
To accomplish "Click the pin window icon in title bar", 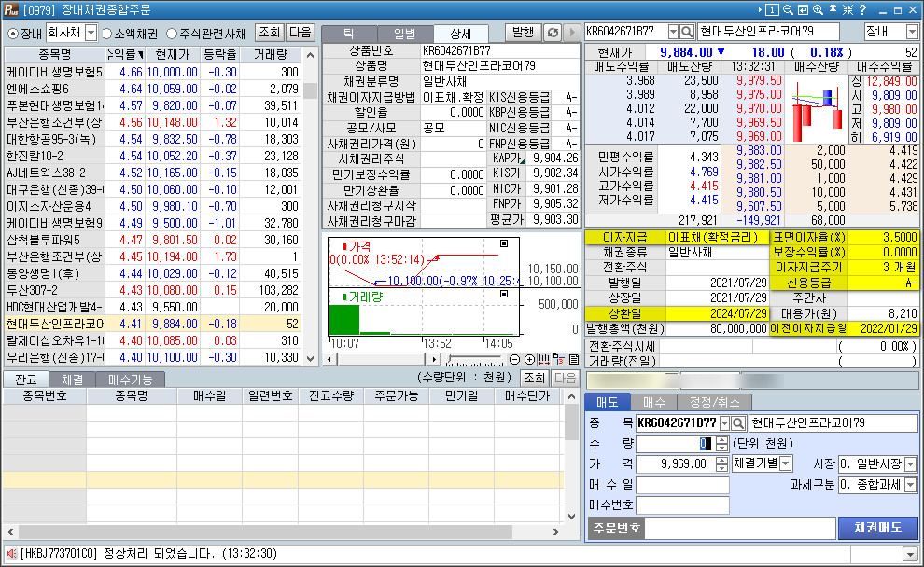I will (x=833, y=10).
